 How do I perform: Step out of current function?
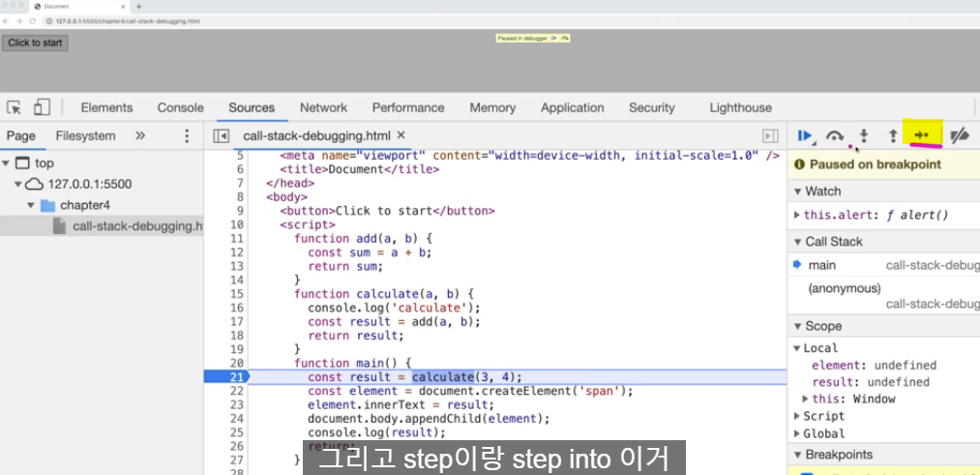893,135
